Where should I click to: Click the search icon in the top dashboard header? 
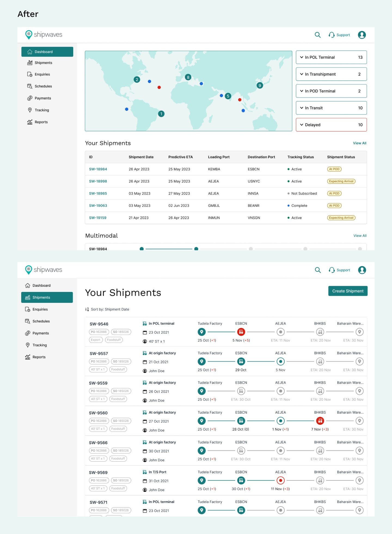tap(317, 35)
